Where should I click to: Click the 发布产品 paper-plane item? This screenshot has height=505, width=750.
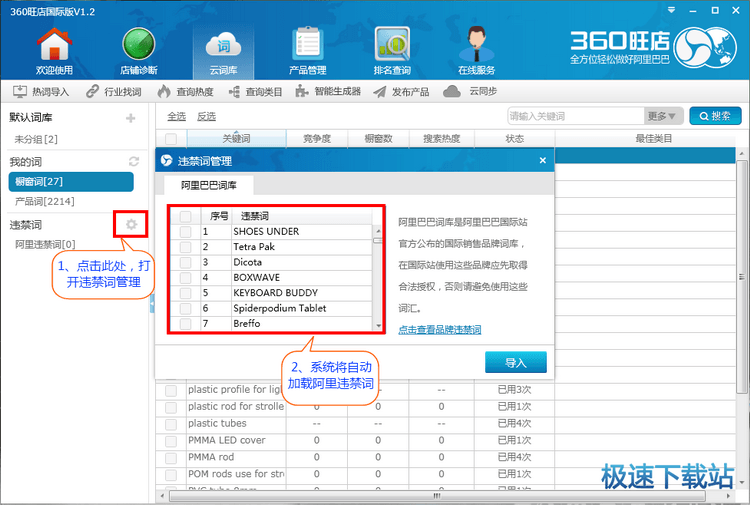401,91
